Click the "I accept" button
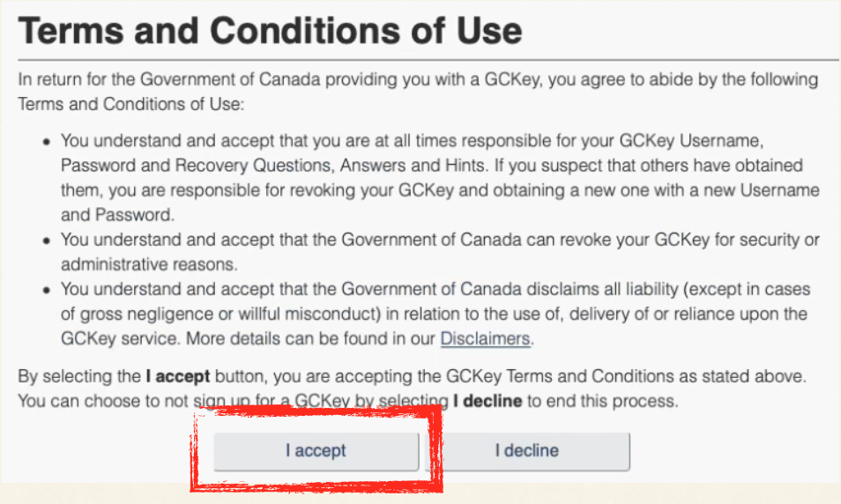Screen dimensions: 841x504 [316, 451]
